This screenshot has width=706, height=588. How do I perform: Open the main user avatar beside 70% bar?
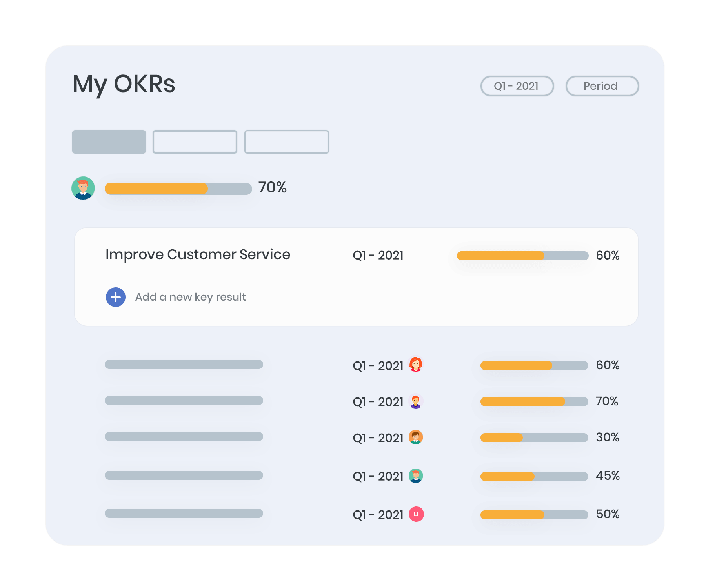tap(83, 188)
